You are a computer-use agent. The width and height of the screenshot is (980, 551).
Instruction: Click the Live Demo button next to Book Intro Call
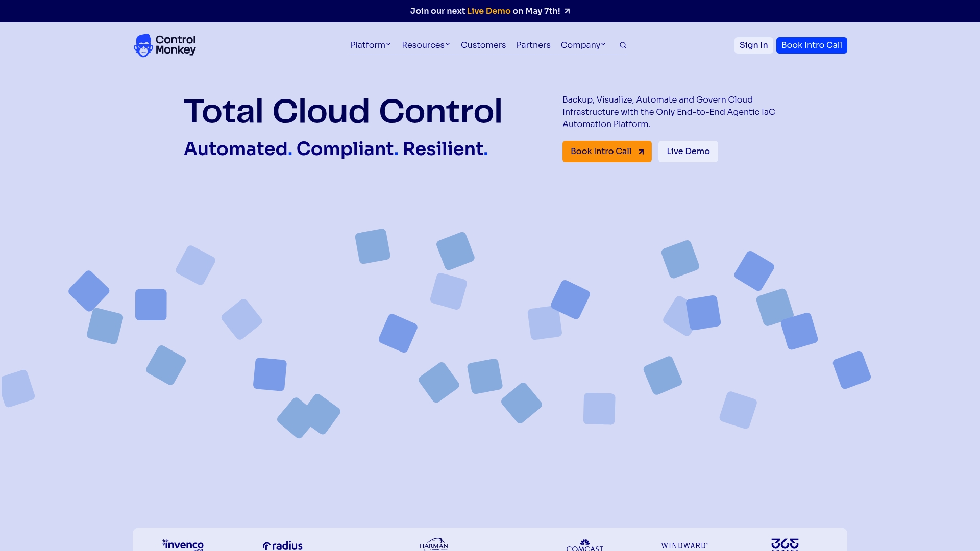pos(688,151)
